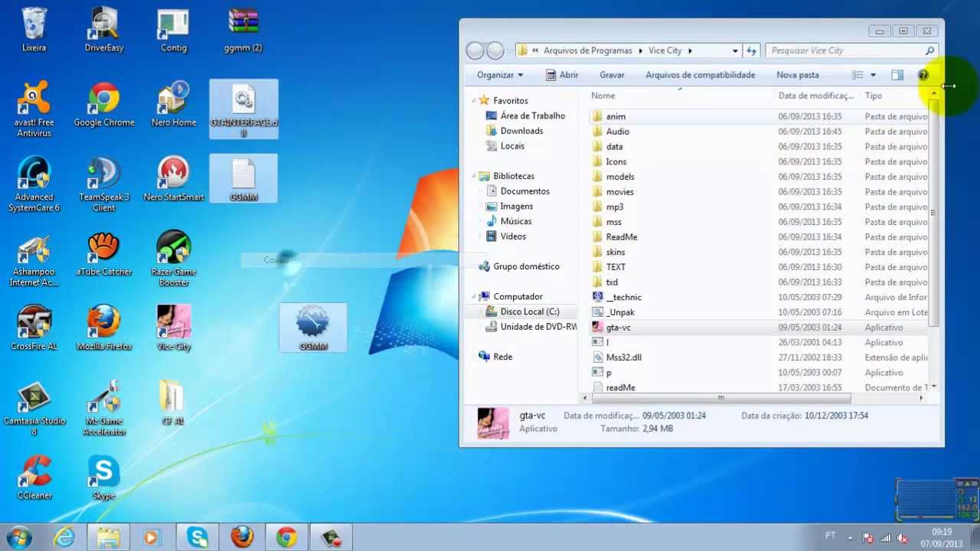The height and width of the screenshot is (551, 980).
Task: Go back with the Explorer back arrow
Action: pyautogui.click(x=475, y=51)
